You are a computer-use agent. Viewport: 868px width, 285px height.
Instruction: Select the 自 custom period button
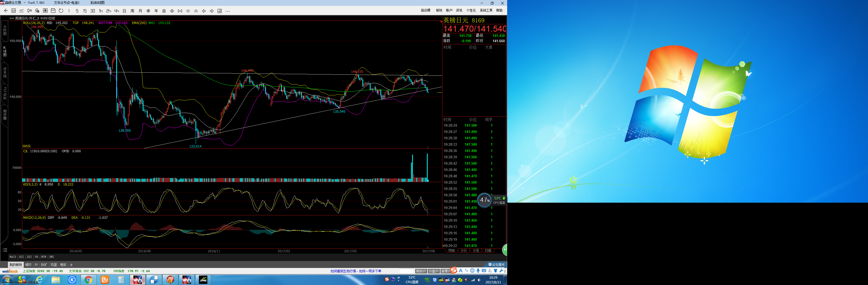point(164,11)
